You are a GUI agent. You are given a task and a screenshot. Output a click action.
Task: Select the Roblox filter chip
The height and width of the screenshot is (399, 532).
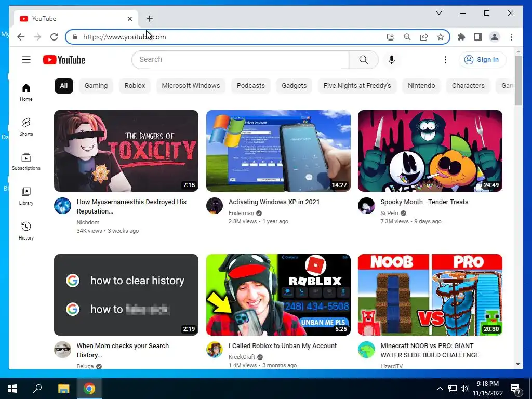(135, 86)
